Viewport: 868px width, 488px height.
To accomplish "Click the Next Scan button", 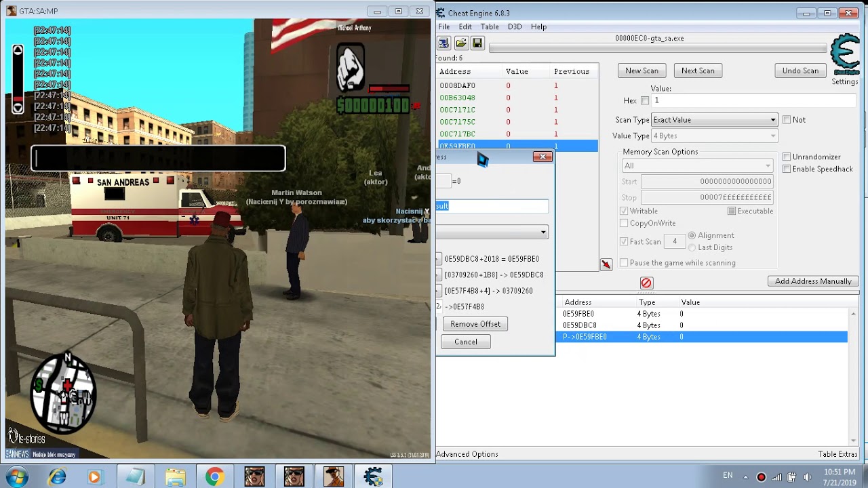I will [x=698, y=70].
